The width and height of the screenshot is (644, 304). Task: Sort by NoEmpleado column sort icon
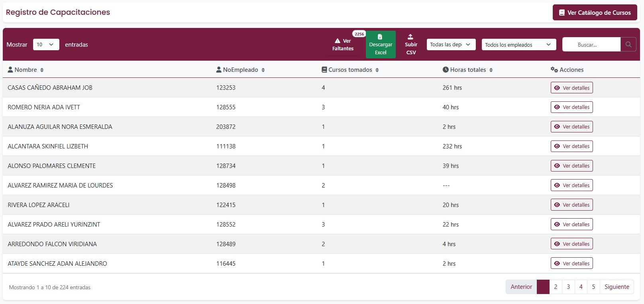pos(263,70)
